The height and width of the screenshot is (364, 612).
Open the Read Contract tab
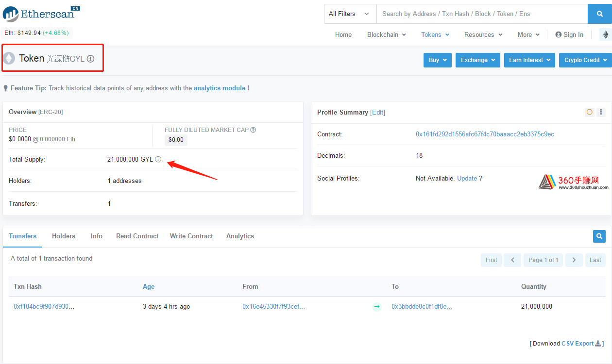coord(137,236)
